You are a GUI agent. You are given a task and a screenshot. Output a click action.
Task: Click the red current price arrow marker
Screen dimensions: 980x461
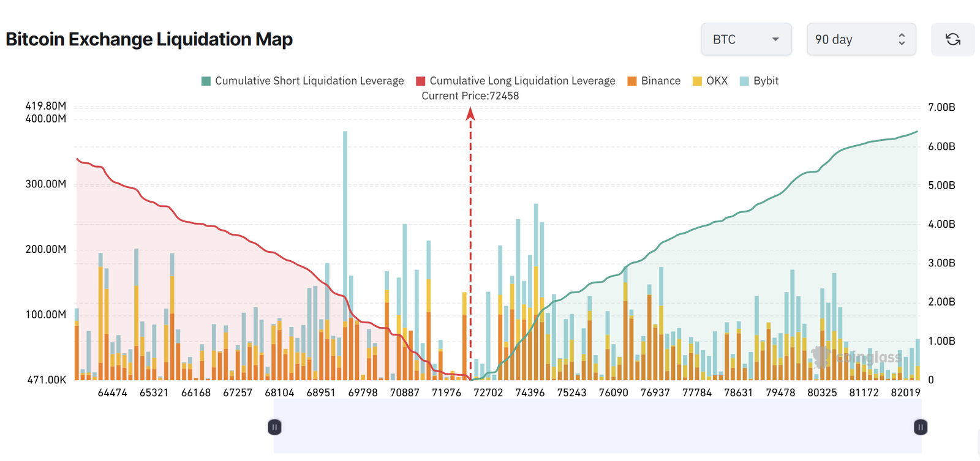470,114
